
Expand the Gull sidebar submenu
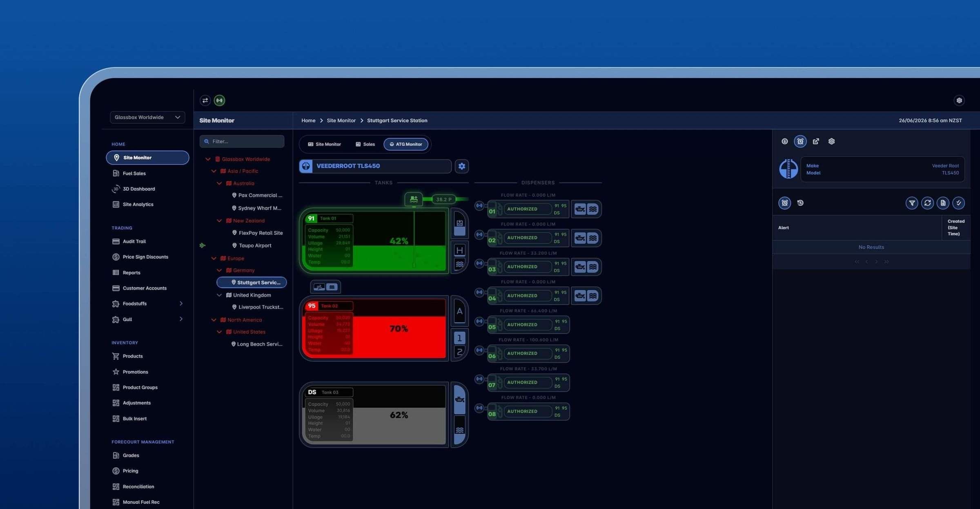[x=181, y=319]
